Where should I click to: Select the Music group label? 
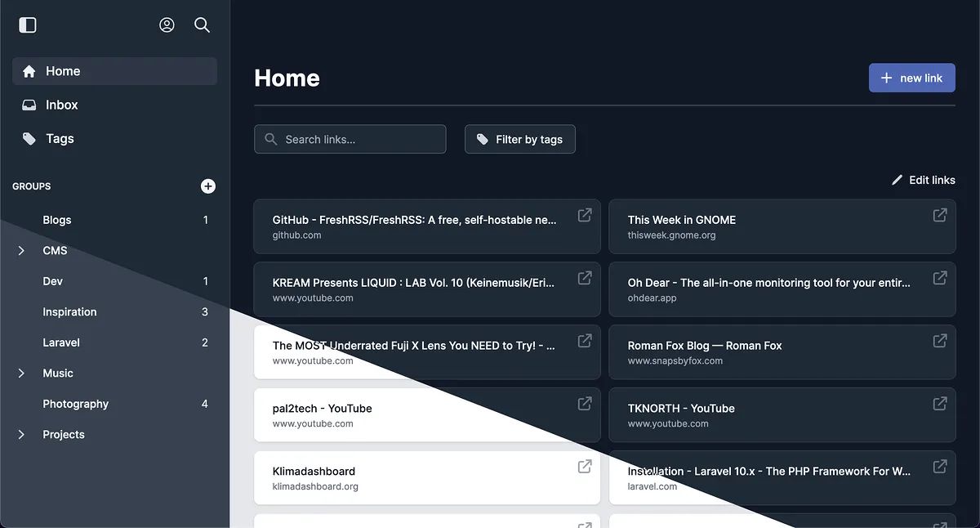tap(58, 374)
